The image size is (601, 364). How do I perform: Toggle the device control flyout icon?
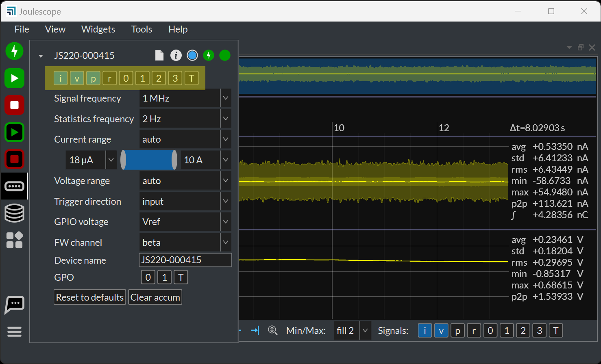coord(15,186)
